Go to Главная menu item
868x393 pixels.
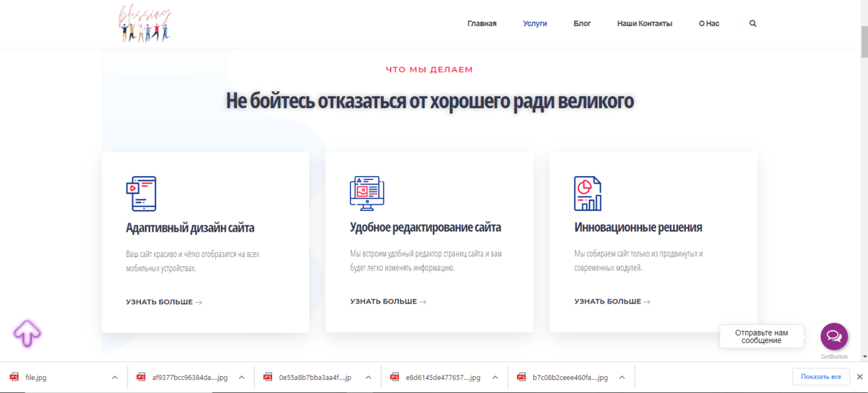pyautogui.click(x=482, y=23)
